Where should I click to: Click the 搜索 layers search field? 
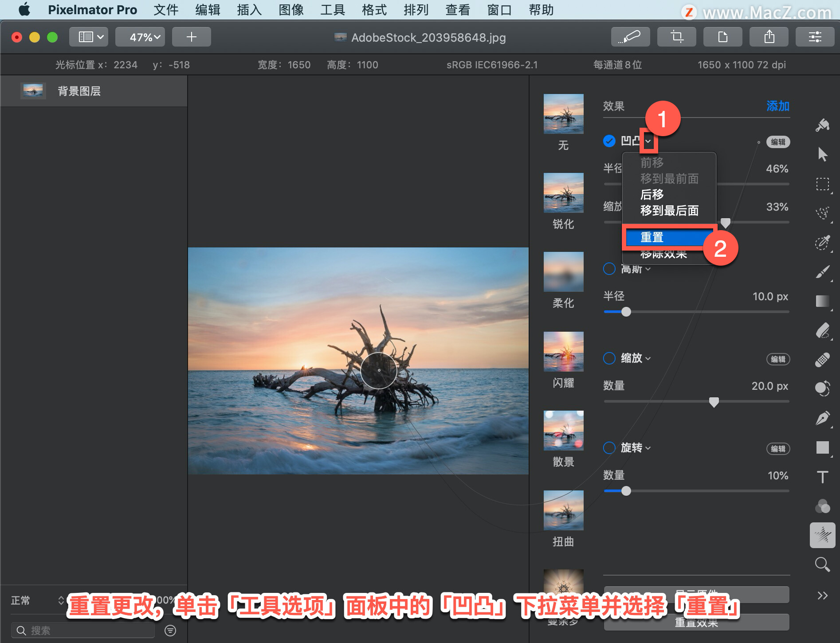(83, 630)
